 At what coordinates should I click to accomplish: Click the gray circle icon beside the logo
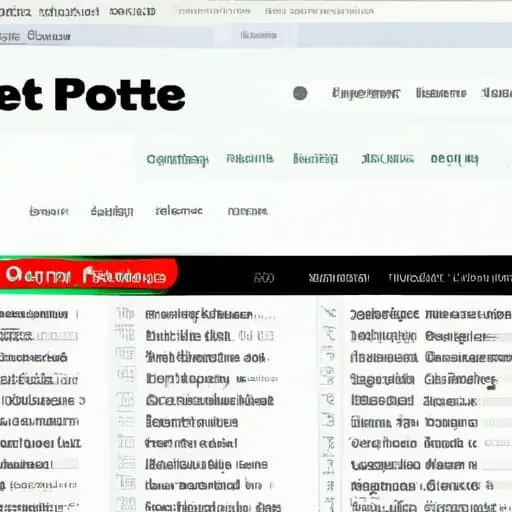point(300,93)
